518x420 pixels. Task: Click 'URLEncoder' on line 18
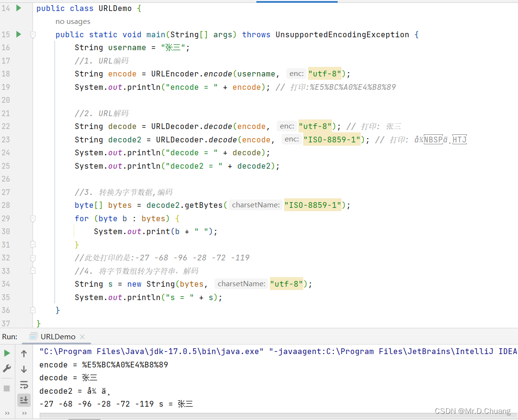175,74
